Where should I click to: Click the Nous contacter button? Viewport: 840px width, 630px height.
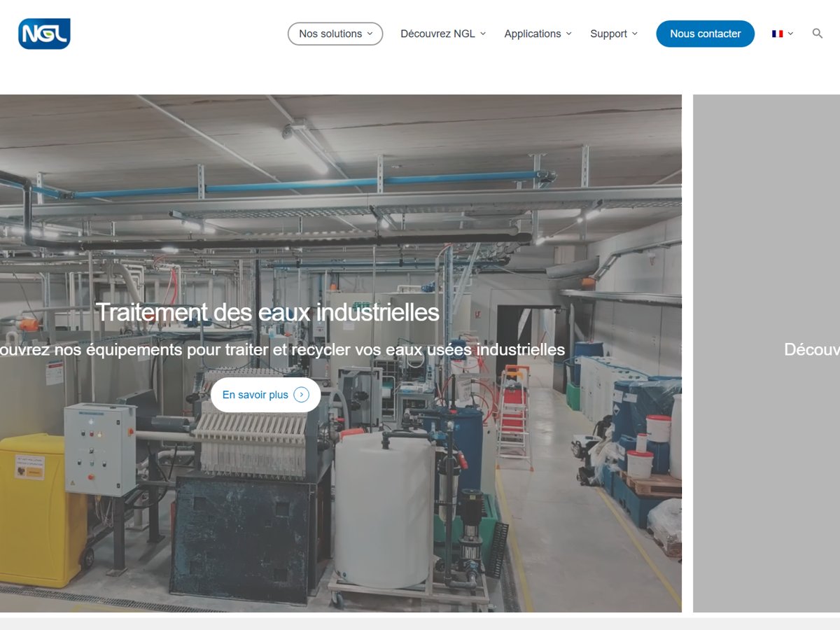(705, 34)
